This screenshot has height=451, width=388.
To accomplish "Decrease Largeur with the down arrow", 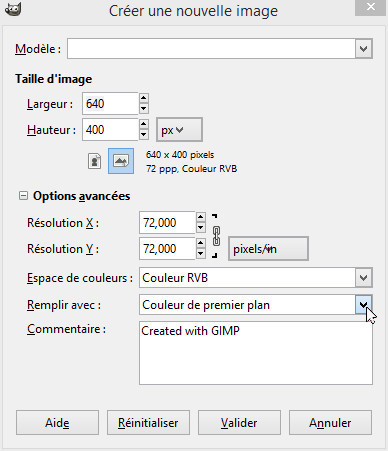I will (x=144, y=109).
